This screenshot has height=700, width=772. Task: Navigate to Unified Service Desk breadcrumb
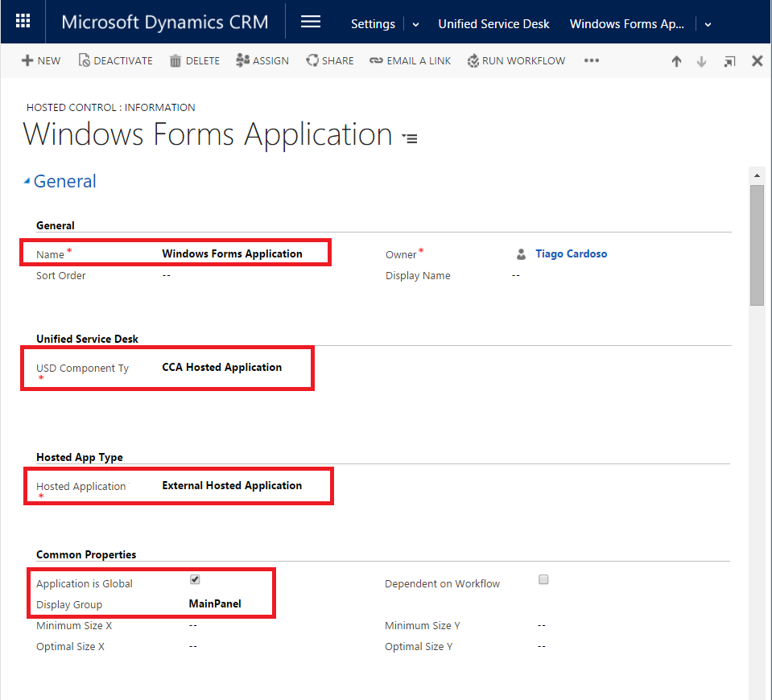[x=493, y=23]
